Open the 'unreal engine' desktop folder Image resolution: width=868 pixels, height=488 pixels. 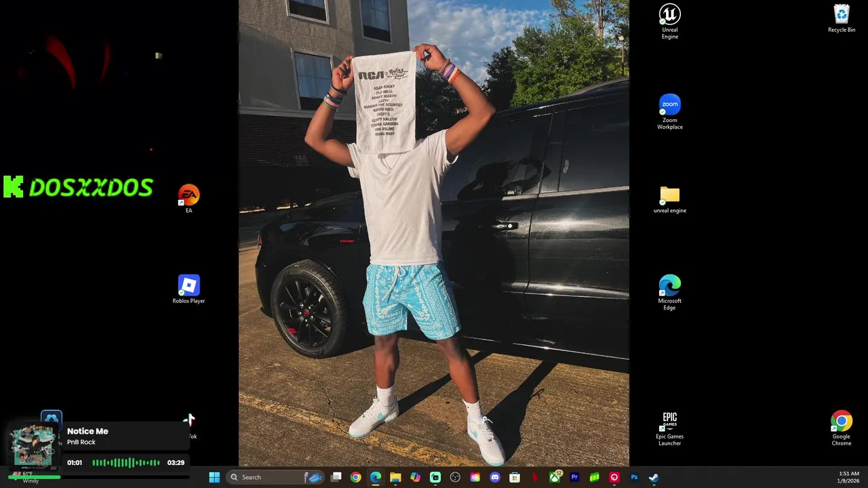click(x=669, y=200)
